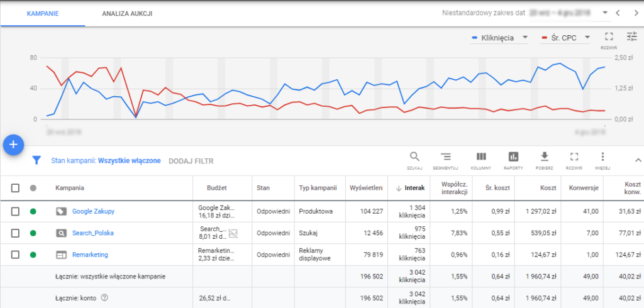This screenshot has width=644, height=308.
Task: Select the Kampanie tab
Action: click(x=43, y=13)
